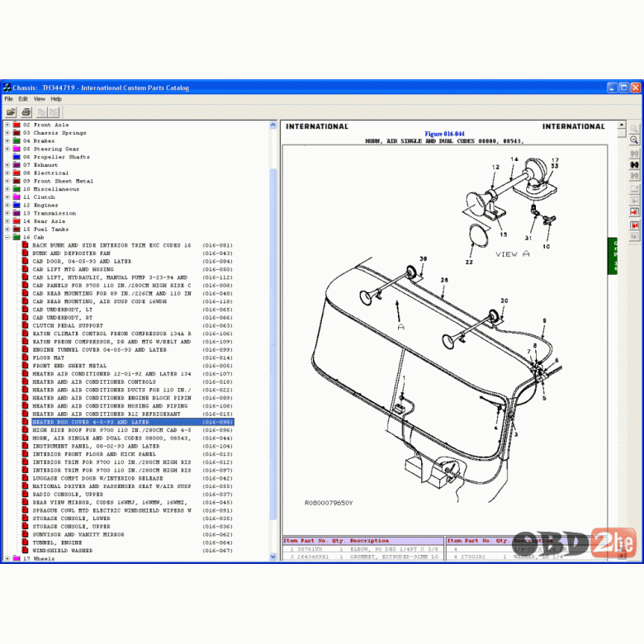644x644 pixels.
Task: Open the File menu
Action: pyautogui.click(x=8, y=99)
